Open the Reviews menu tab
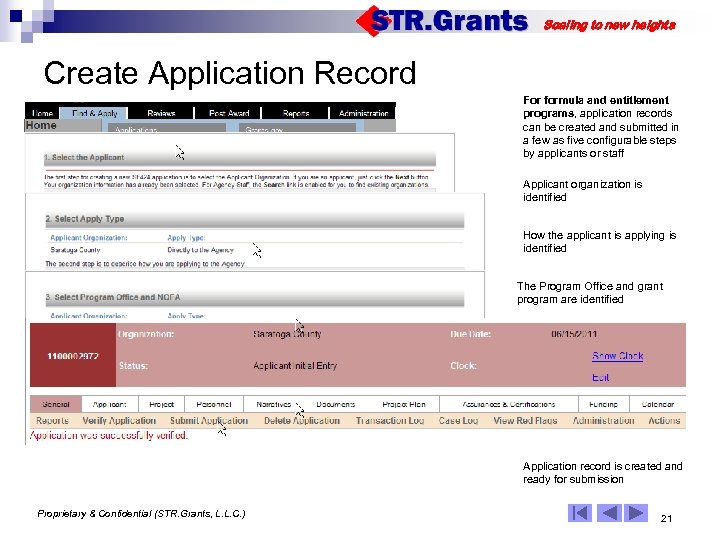Screen dimensions: 720x540 click(x=161, y=113)
